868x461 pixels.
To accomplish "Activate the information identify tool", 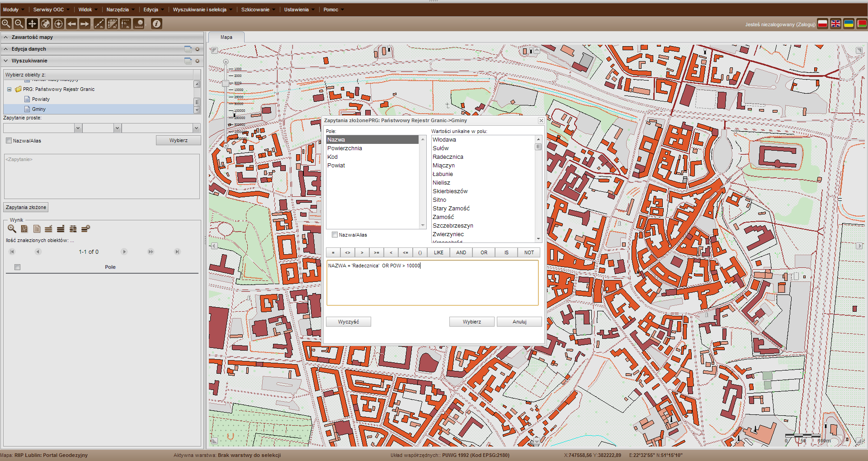I will coord(156,24).
